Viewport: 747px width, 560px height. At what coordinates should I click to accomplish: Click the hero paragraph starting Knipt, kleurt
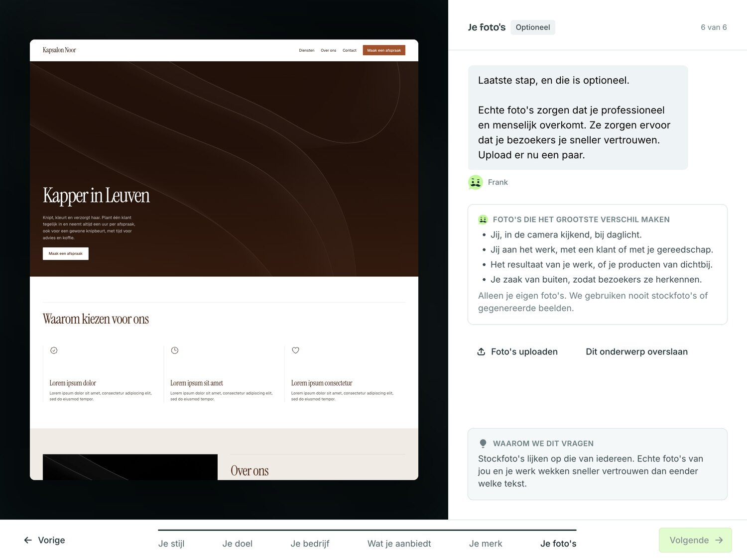pos(89,227)
